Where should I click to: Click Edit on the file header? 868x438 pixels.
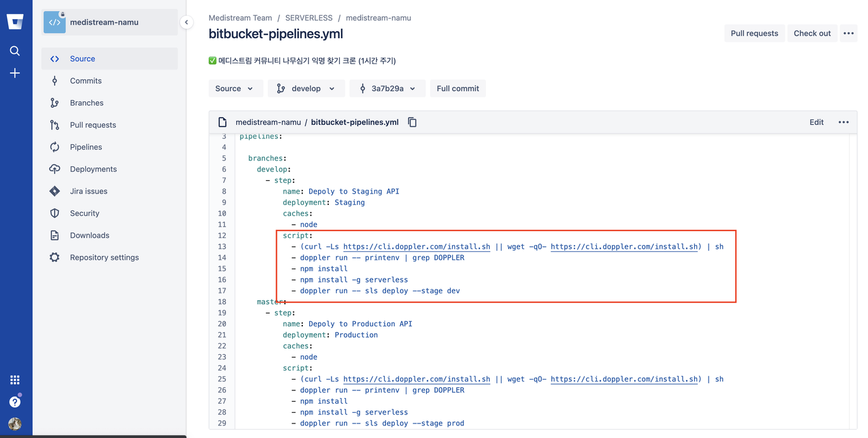[x=817, y=122]
